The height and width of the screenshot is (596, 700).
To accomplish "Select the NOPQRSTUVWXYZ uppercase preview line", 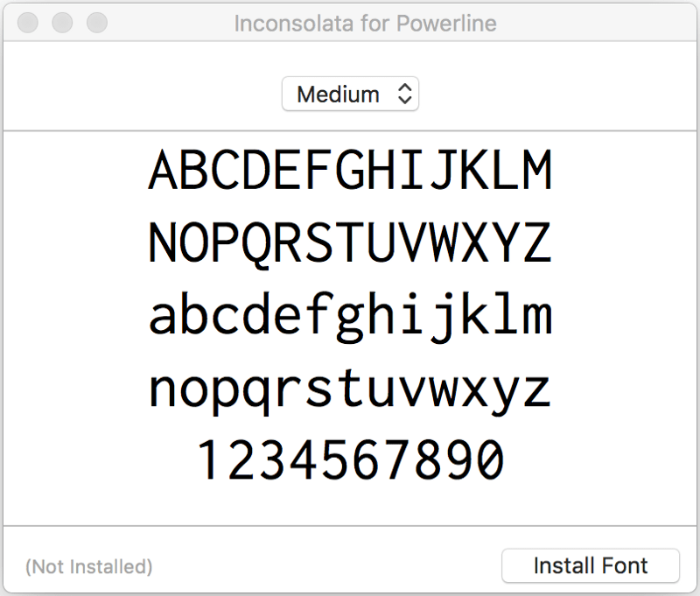I will [x=351, y=244].
